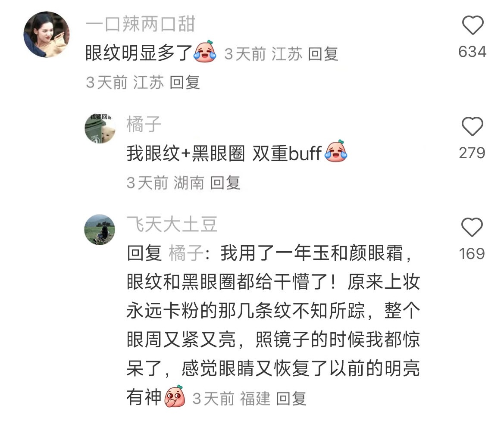This screenshot has width=504, height=424.
Task: Tap the 634 like count
Action: point(472,52)
